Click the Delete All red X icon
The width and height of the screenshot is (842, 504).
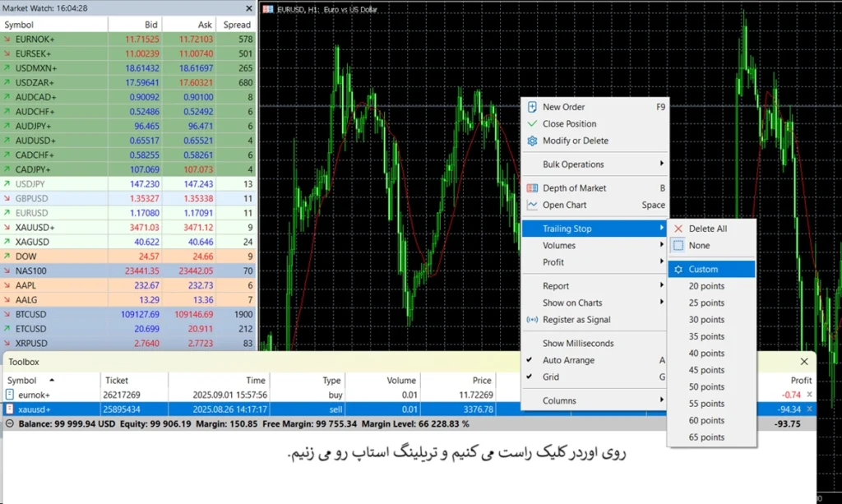(x=678, y=229)
